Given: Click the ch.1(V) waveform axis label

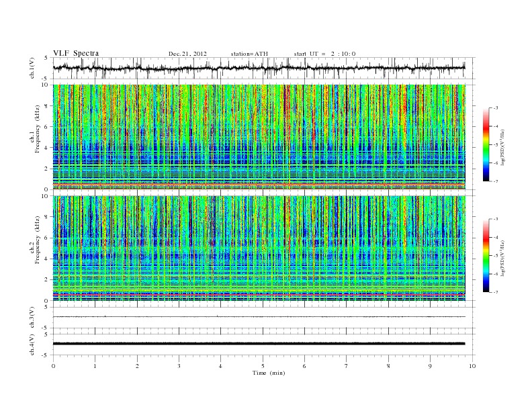Looking at the screenshot, I should (32, 68).
